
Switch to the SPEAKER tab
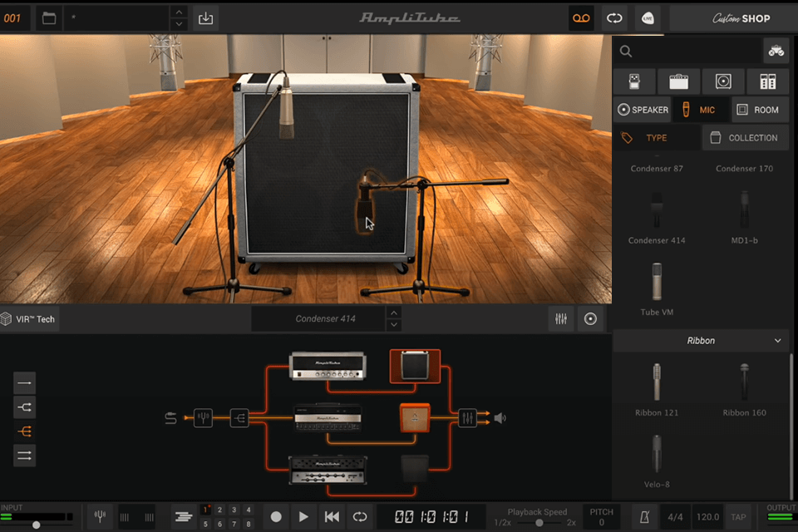point(643,110)
